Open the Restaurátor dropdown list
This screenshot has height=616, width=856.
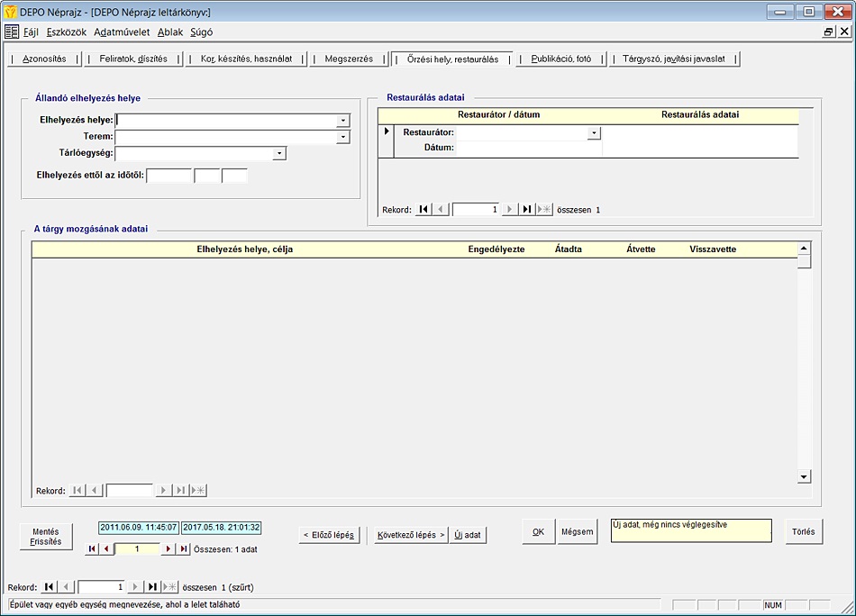click(x=594, y=132)
